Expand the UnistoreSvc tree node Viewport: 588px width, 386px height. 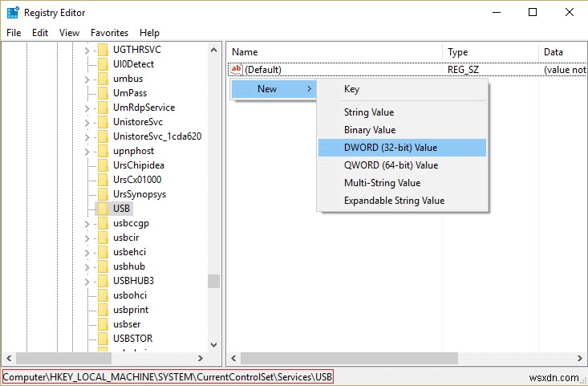coord(87,123)
